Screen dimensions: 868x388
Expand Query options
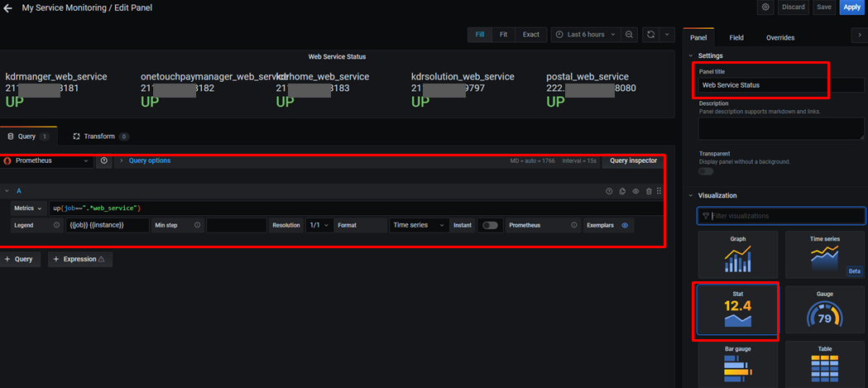[x=150, y=160]
